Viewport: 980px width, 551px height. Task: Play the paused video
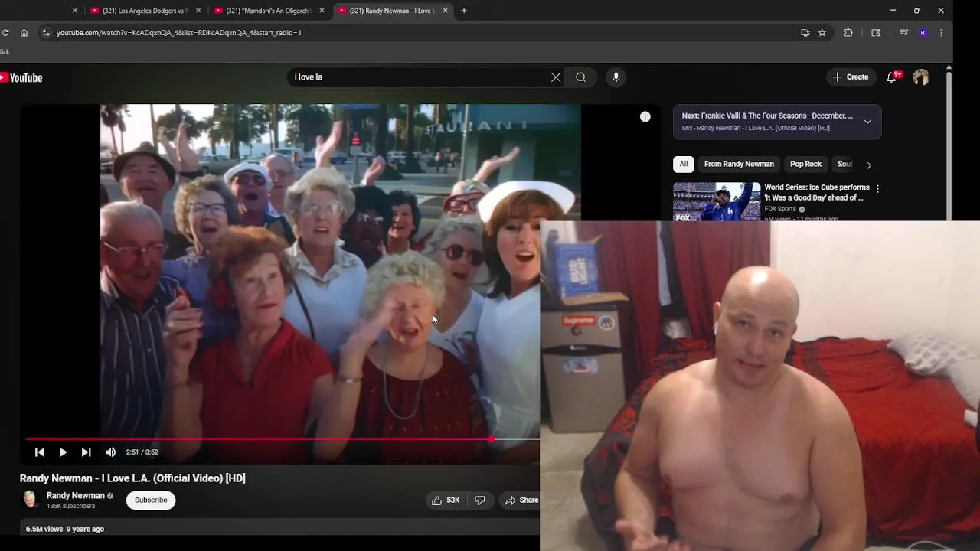(x=63, y=452)
